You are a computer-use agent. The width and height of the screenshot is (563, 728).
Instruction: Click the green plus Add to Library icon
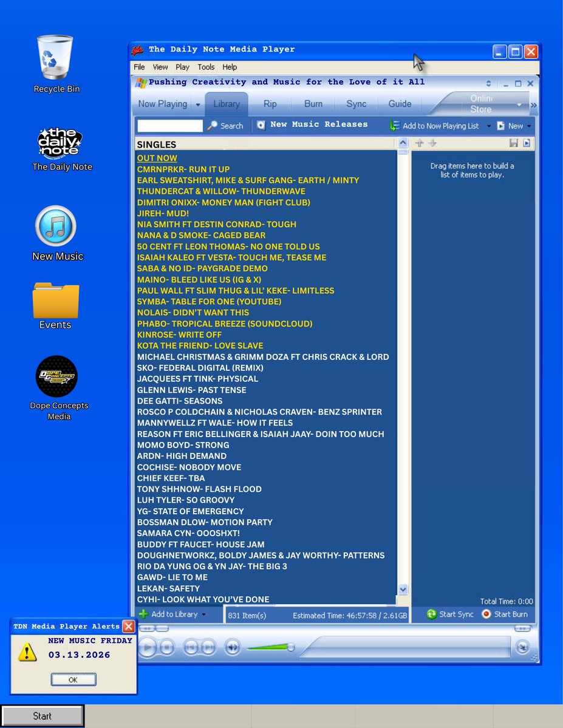tap(143, 614)
